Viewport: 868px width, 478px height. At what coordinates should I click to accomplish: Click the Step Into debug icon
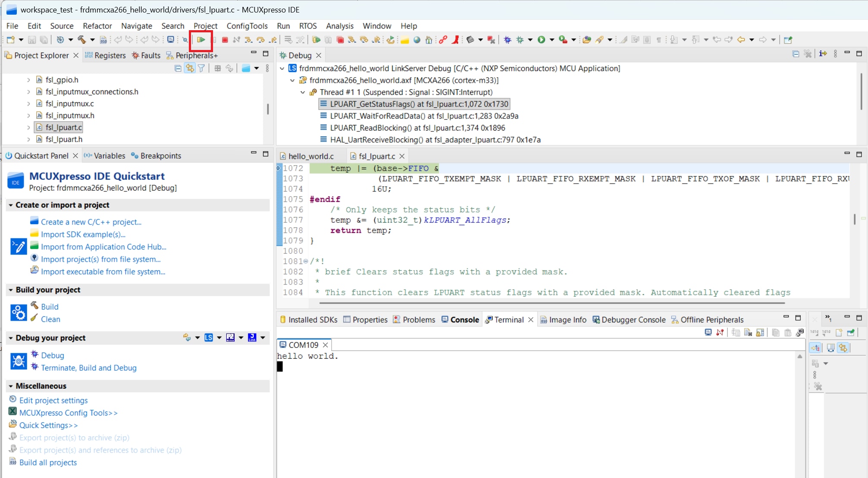point(248,40)
